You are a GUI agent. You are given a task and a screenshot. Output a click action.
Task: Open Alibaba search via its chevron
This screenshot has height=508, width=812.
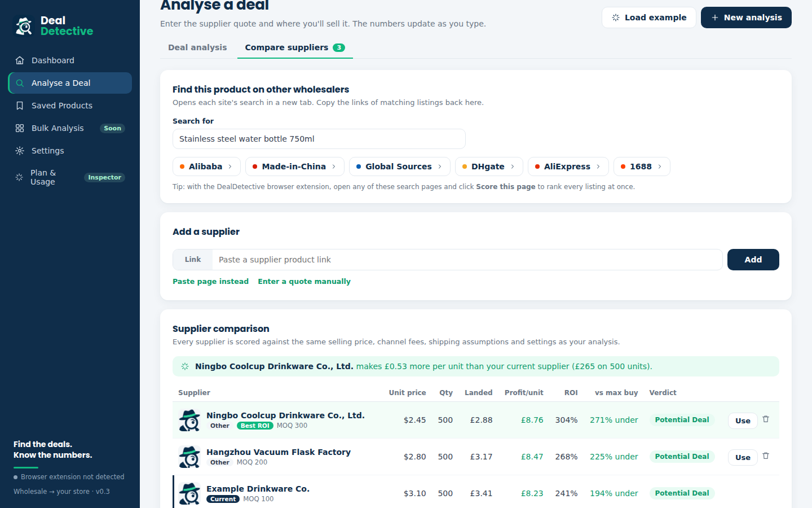[x=230, y=167]
